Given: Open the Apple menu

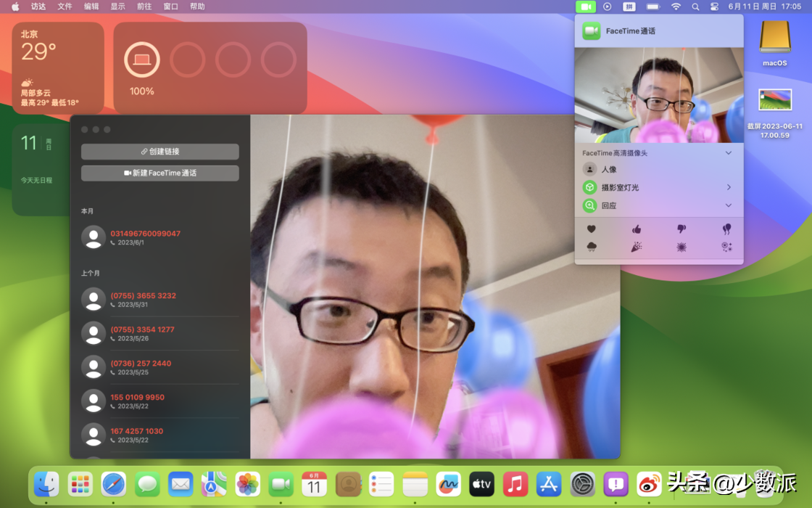Looking at the screenshot, I should pos(15,7).
